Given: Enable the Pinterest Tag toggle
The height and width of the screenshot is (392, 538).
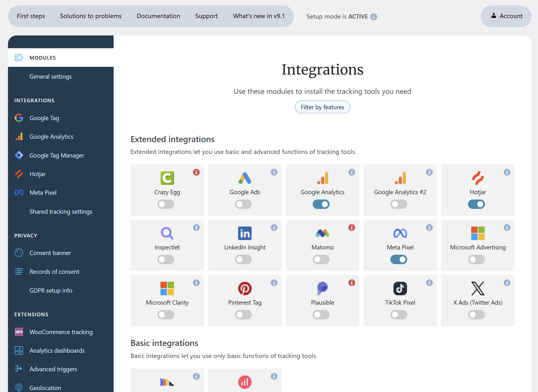Looking at the screenshot, I should pyautogui.click(x=243, y=315).
